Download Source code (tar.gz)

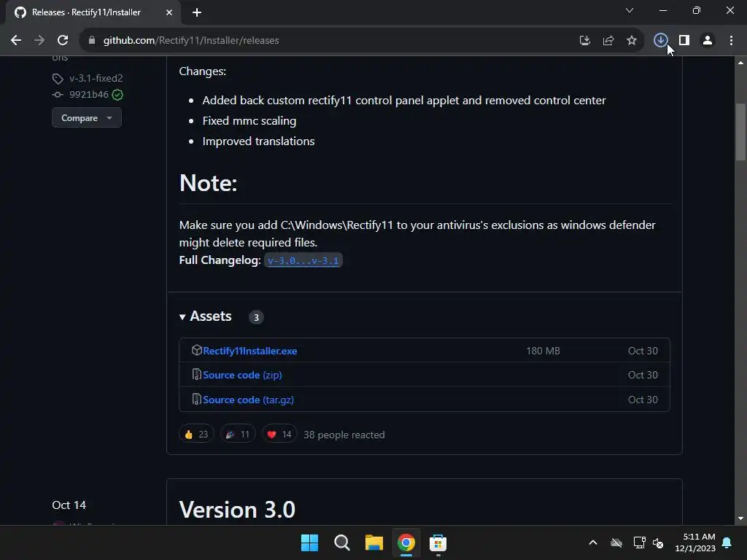click(248, 400)
